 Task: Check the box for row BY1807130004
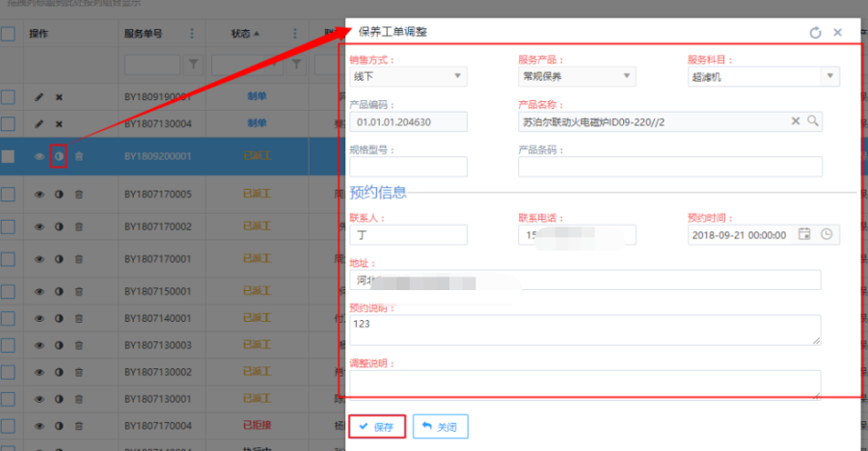(x=8, y=124)
